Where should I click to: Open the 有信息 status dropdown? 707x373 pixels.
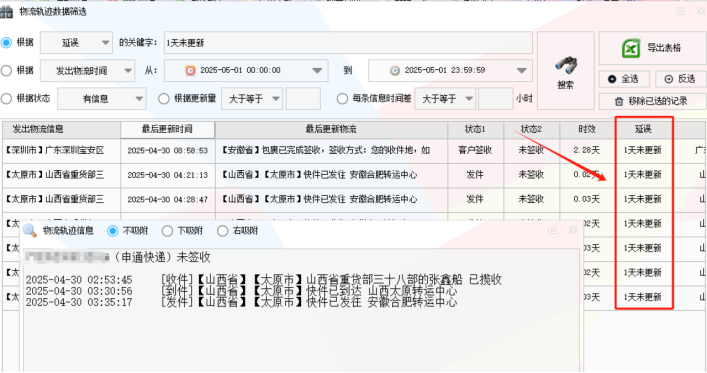click(101, 99)
